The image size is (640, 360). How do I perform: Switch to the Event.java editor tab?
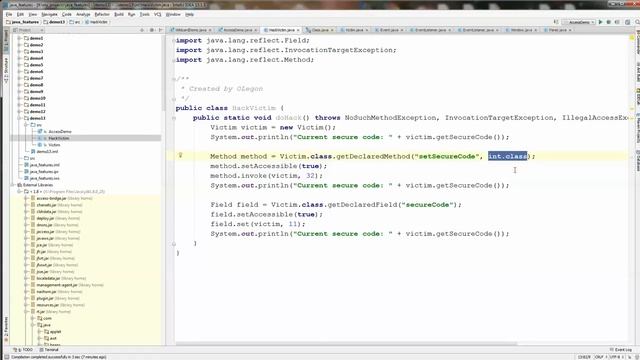389,30
